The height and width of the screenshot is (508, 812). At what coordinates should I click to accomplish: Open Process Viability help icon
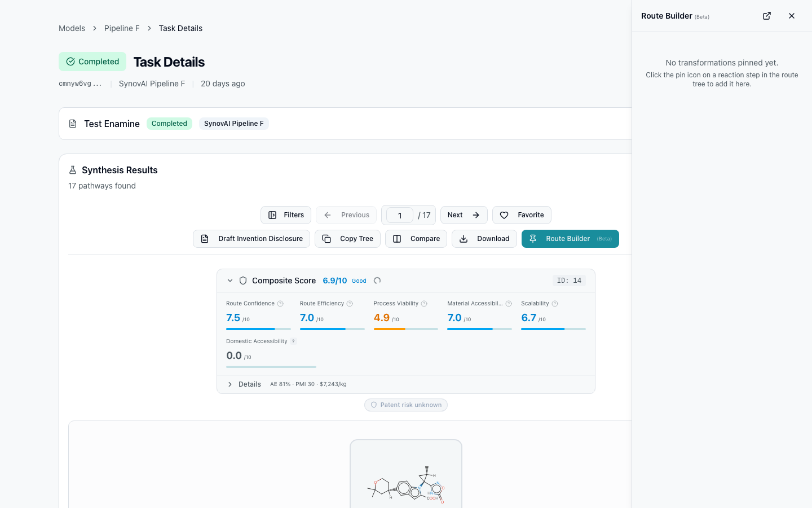pos(424,304)
